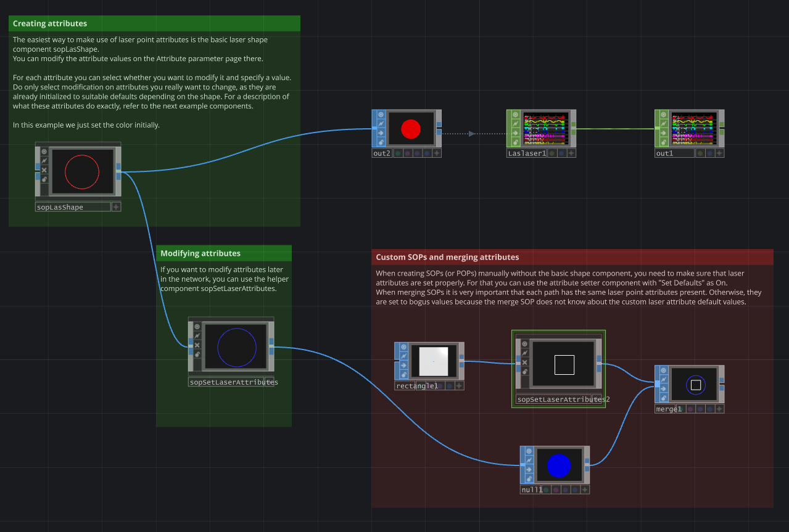Enable the teal flag on out2 node
The width and height of the screenshot is (789, 532).
[x=398, y=153]
